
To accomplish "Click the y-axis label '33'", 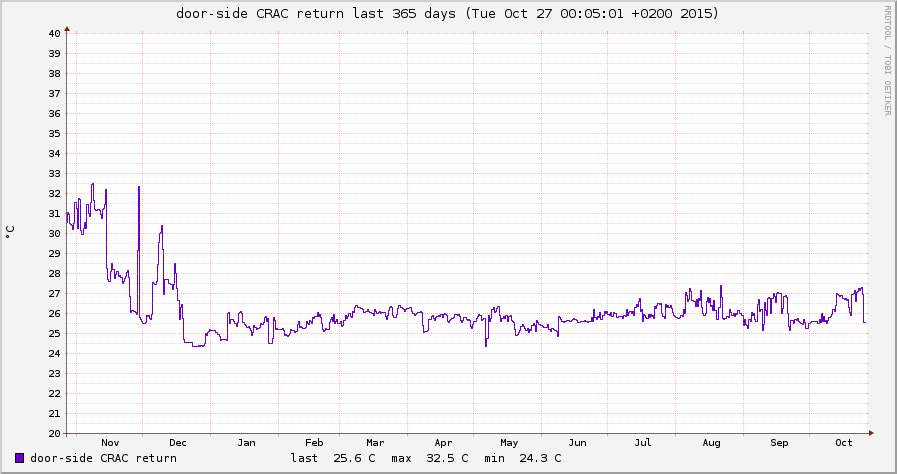I will 54,173.
